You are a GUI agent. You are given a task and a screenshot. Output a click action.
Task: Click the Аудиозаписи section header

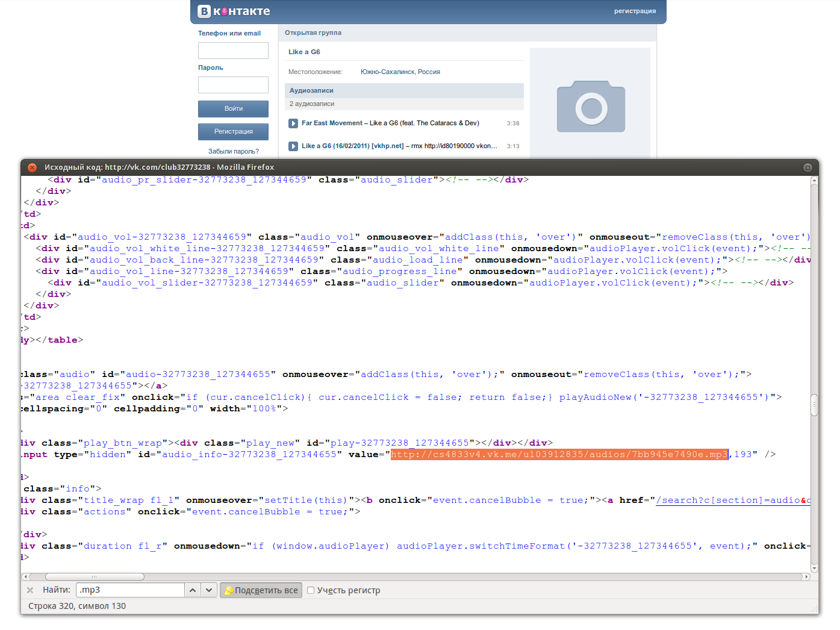click(x=404, y=90)
